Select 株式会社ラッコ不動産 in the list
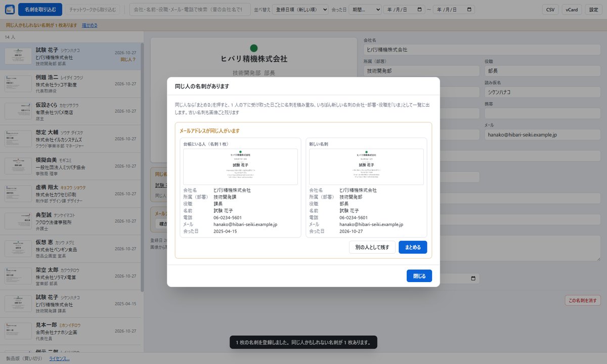The width and height of the screenshot is (607, 364). [56, 85]
